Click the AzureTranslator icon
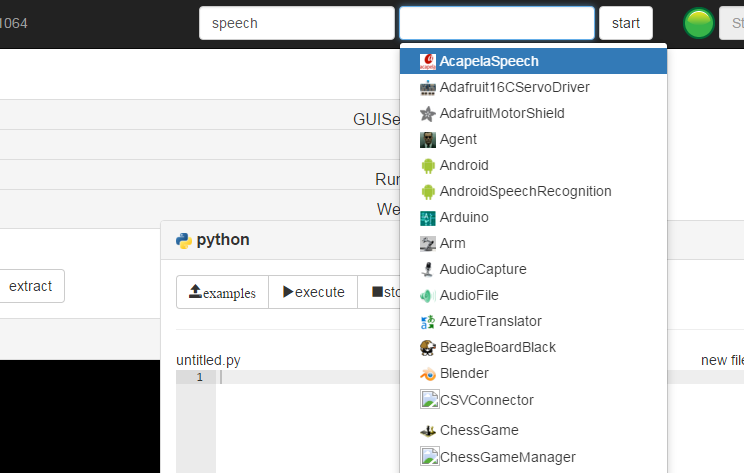The width and height of the screenshot is (744, 473). [x=428, y=322]
